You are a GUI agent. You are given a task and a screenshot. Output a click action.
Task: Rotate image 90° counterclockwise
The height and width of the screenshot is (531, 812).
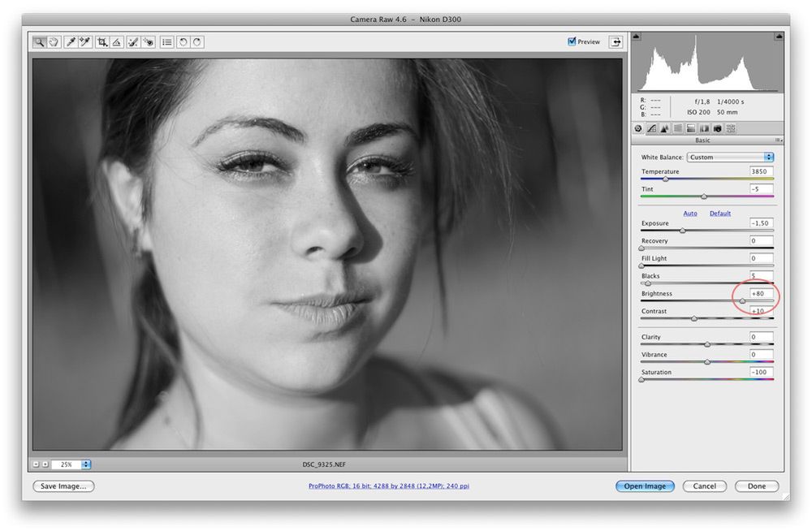184,42
